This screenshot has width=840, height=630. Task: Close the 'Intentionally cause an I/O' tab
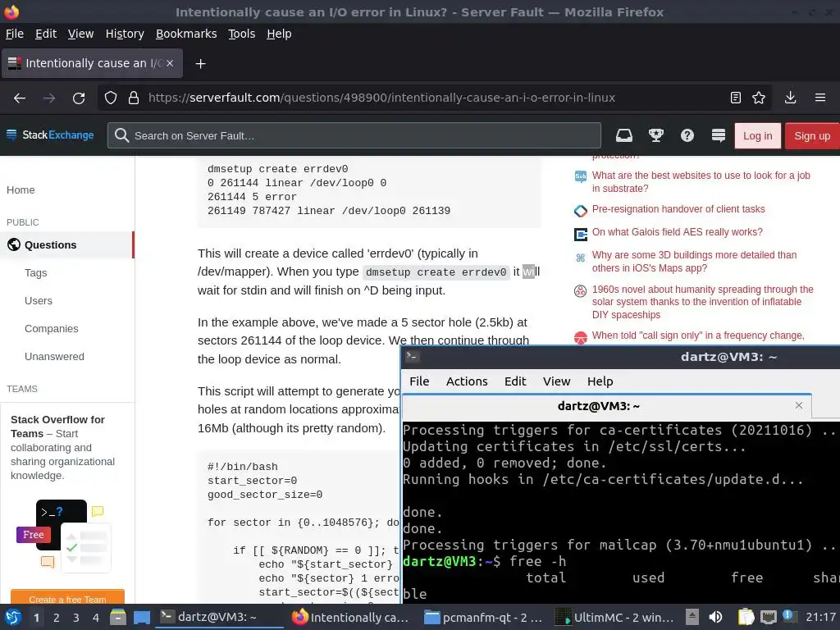pos(170,63)
